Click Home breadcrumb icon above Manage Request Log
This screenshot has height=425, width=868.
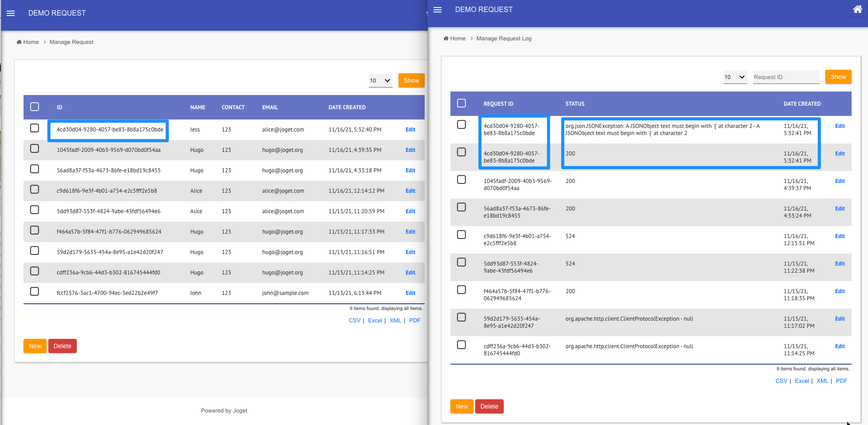click(x=446, y=39)
